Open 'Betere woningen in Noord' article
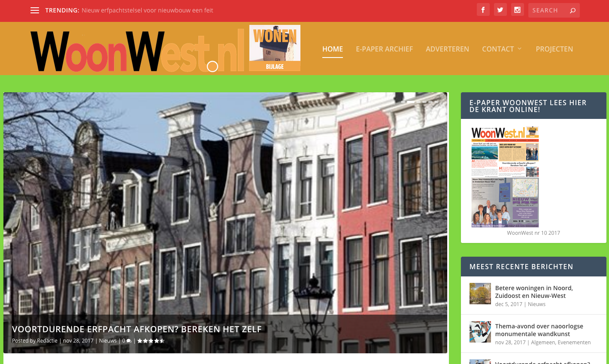 click(534, 292)
